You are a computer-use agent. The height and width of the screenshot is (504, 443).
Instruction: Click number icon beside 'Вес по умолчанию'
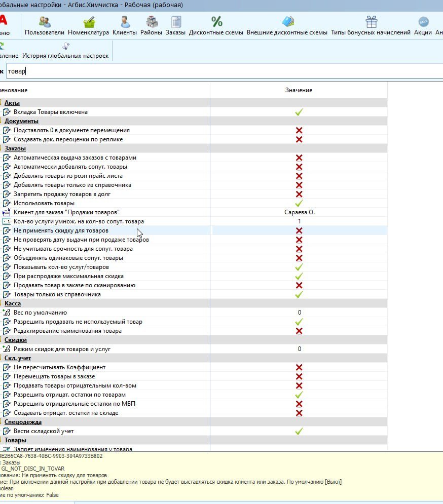[7, 313]
